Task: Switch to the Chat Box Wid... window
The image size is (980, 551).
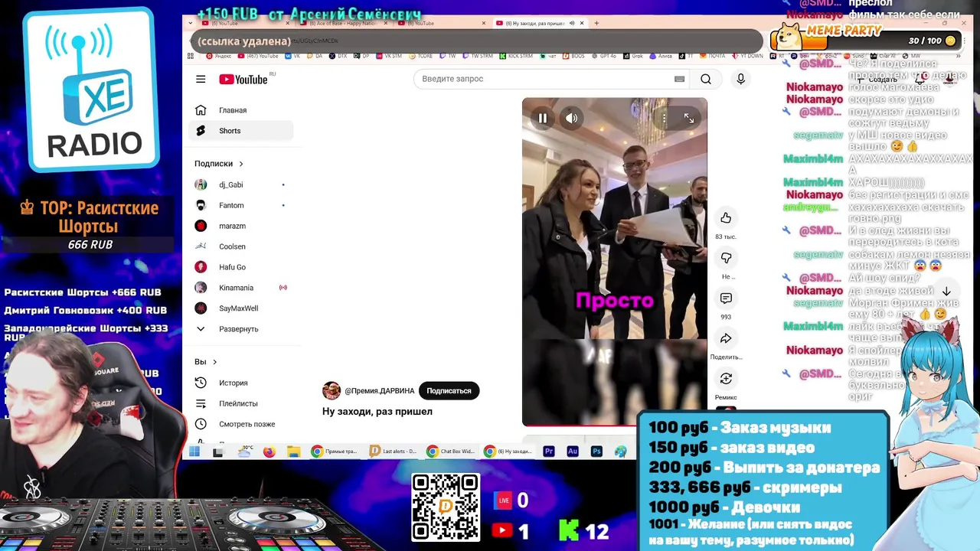Action: tap(450, 452)
